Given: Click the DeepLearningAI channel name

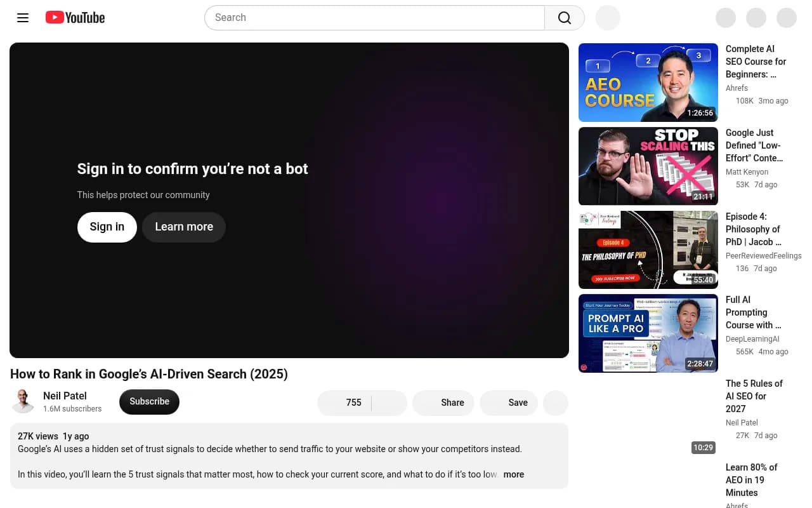Looking at the screenshot, I should 752,340.
